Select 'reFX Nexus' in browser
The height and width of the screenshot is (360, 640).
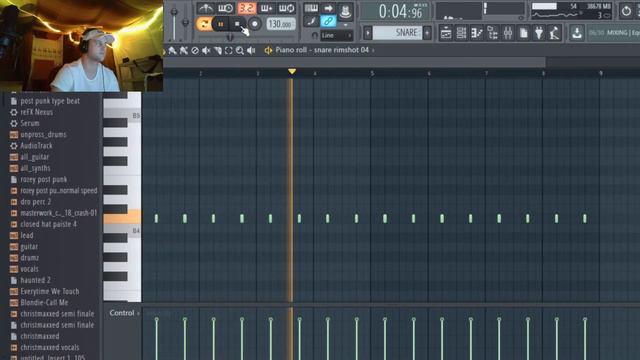(x=37, y=112)
